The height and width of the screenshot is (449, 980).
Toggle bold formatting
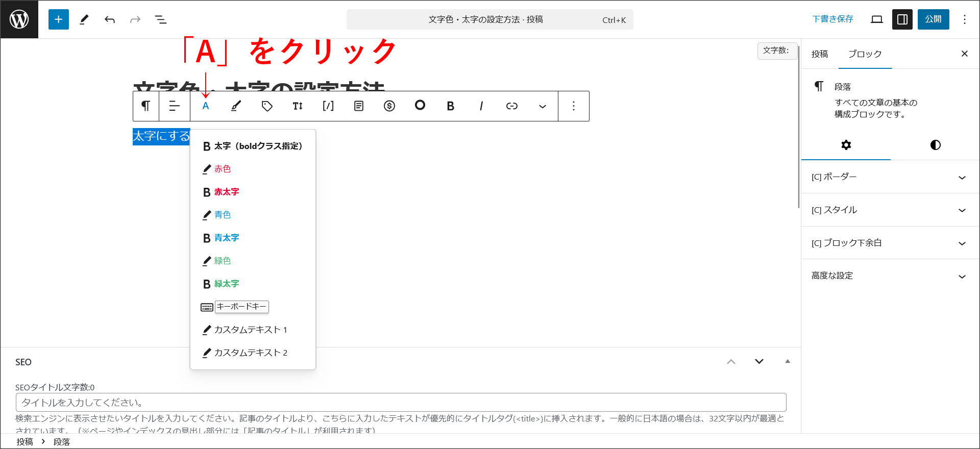(x=451, y=106)
